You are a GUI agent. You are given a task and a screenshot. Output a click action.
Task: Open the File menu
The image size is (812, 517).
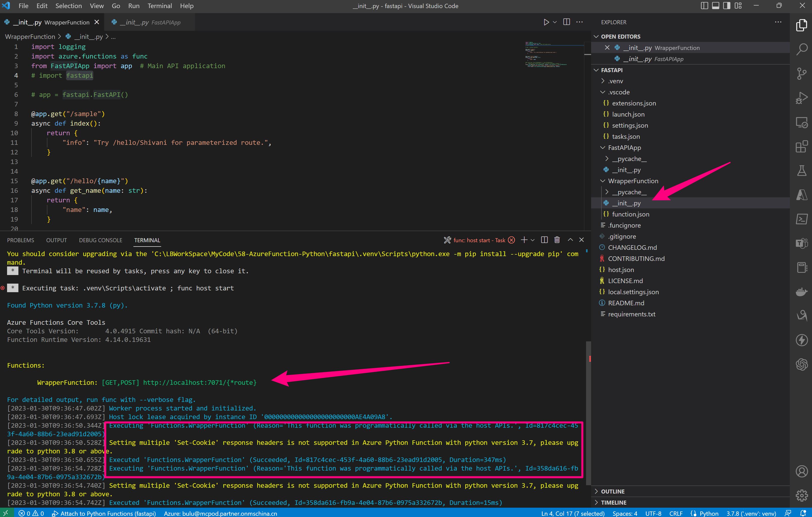(23, 6)
